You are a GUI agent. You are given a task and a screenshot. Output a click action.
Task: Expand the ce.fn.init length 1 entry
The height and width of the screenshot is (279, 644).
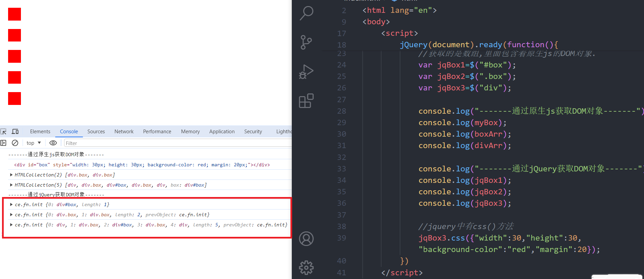click(11, 204)
